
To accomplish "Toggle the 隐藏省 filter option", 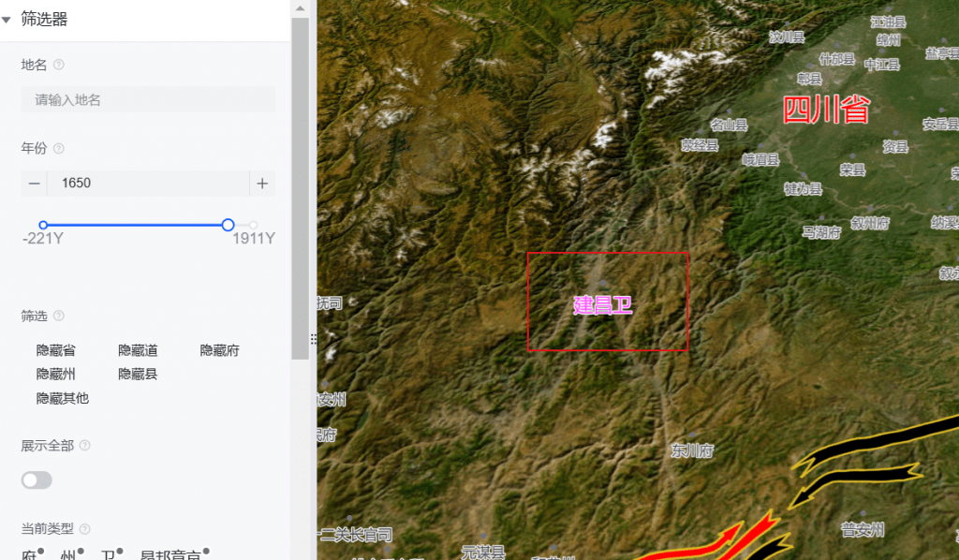I will coord(56,350).
